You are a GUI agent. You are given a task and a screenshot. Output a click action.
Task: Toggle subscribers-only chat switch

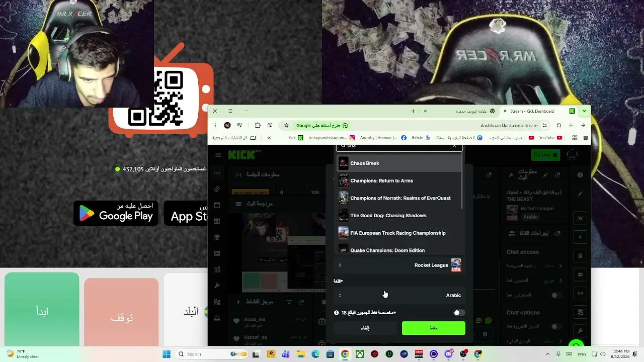(556, 295)
